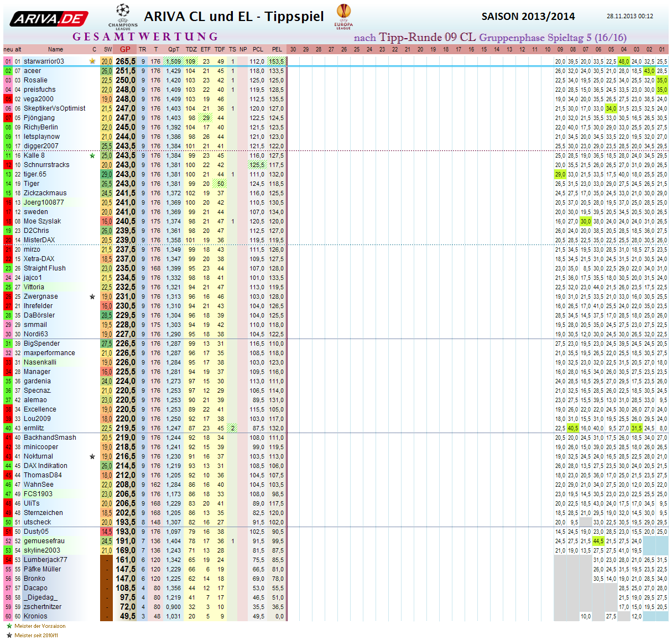Click the player name MisterDAX

[39, 240]
